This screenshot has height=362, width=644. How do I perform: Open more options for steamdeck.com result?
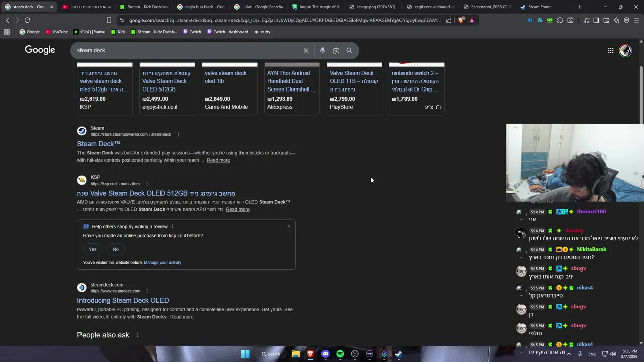coord(147,291)
